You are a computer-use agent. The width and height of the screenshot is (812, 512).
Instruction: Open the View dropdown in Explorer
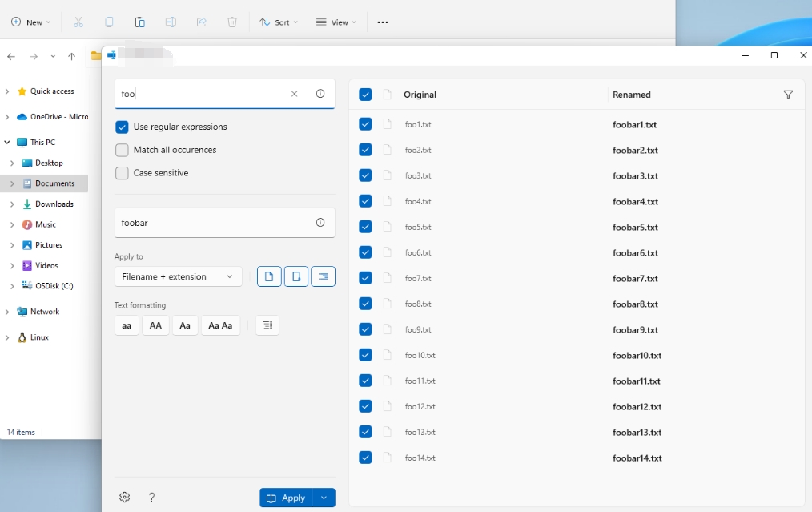pyautogui.click(x=336, y=22)
